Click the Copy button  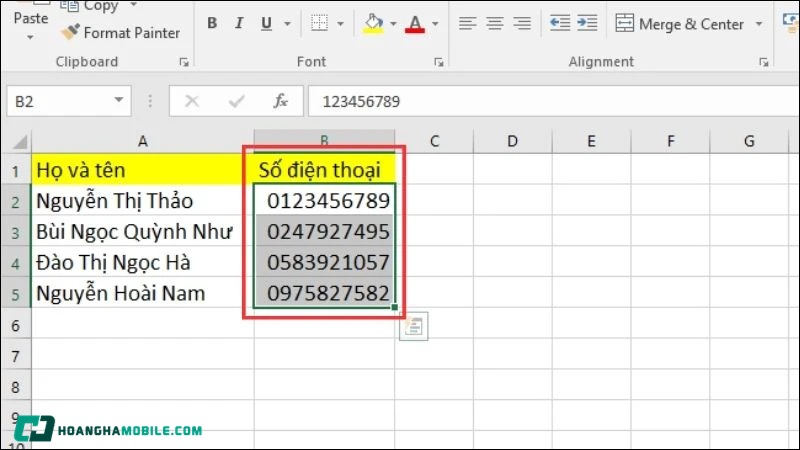[x=90, y=6]
